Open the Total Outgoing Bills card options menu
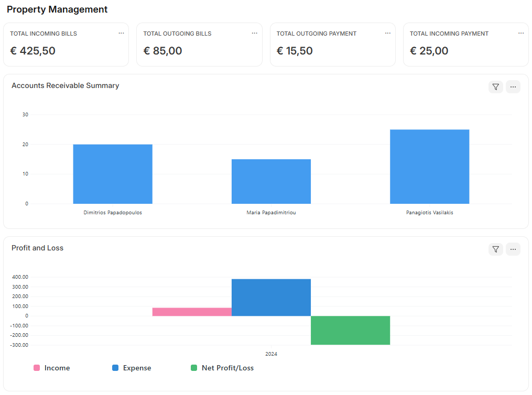The height and width of the screenshot is (395, 532). pyautogui.click(x=254, y=33)
